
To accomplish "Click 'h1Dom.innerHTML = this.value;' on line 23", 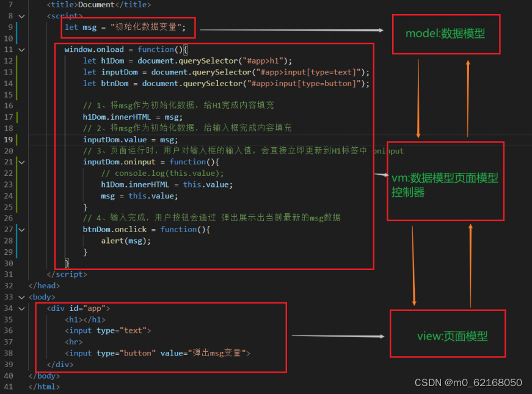I will (167, 184).
